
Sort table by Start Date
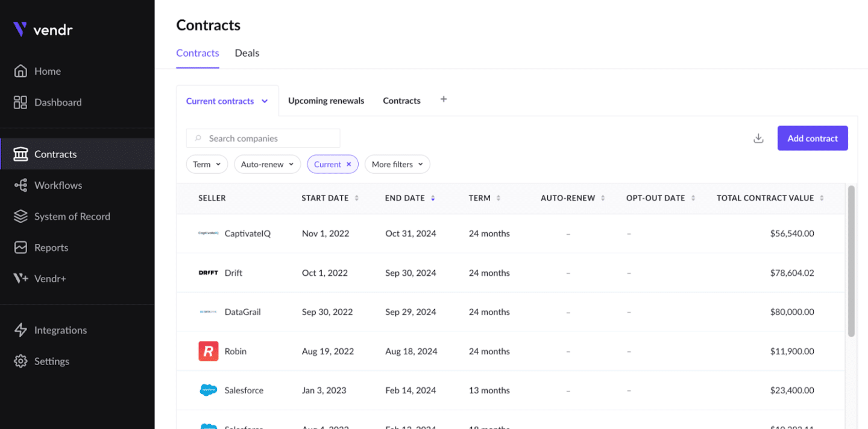pos(356,198)
